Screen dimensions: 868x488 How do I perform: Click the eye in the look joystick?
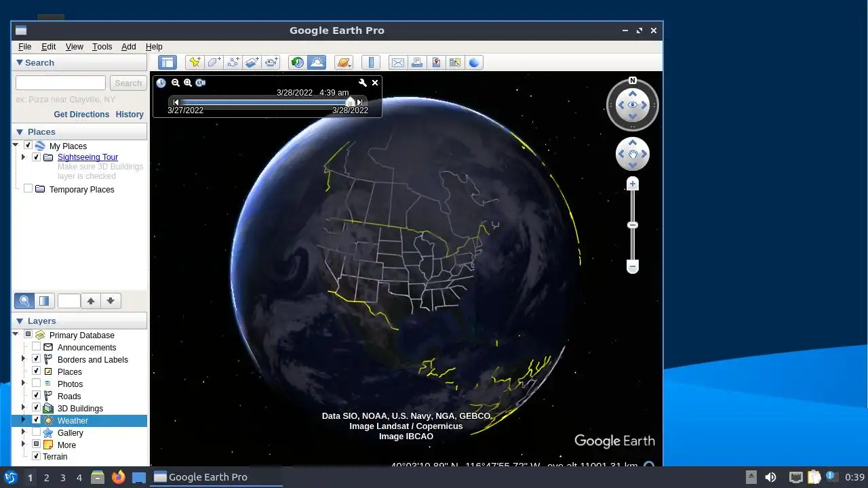coord(633,105)
